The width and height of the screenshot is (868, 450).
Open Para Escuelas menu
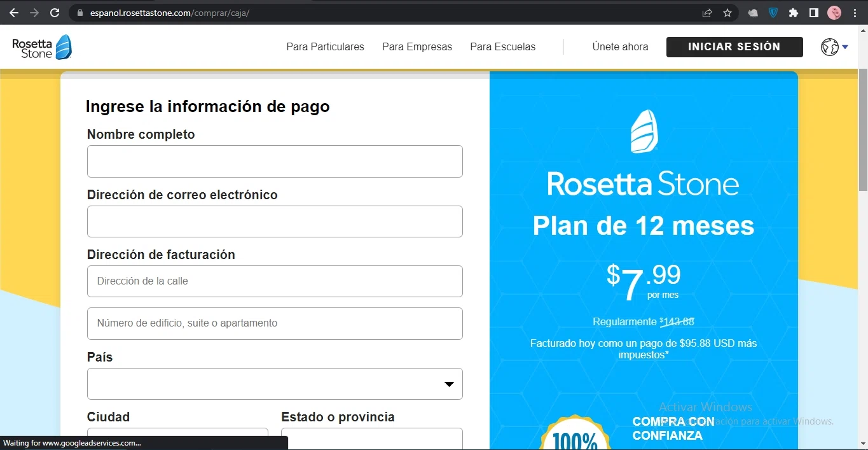pos(502,46)
